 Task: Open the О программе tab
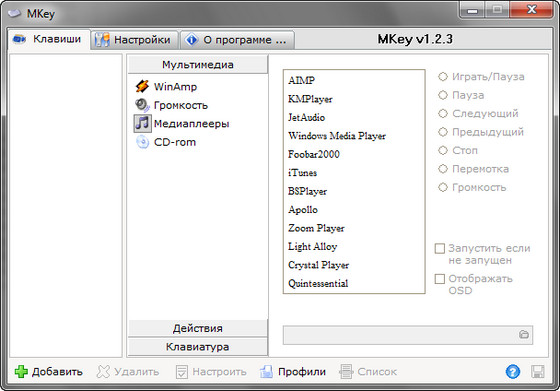[238, 40]
